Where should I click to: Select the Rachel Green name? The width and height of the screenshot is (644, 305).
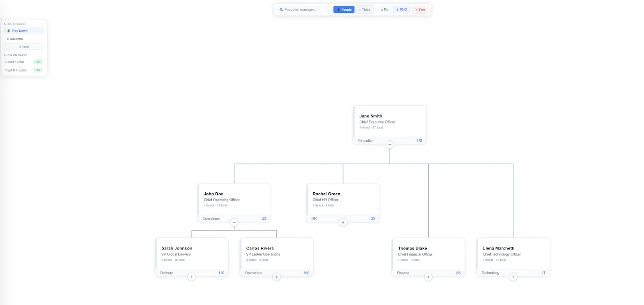(x=326, y=194)
